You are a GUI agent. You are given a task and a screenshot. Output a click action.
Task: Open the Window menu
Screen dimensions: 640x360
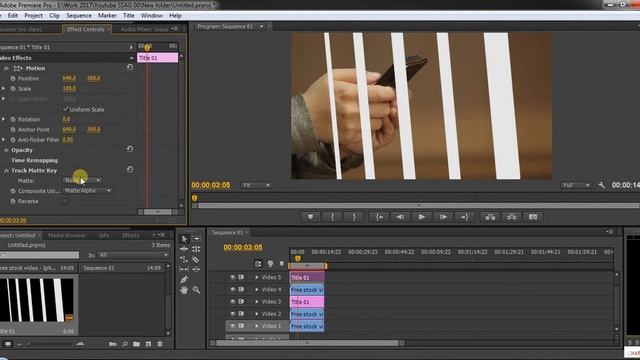151,16
